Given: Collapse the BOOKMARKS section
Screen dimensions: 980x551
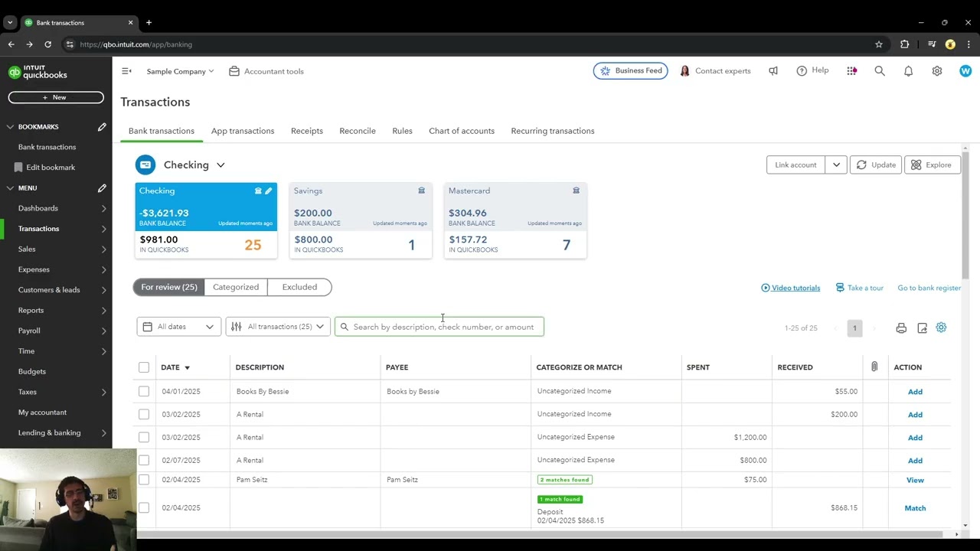Looking at the screenshot, I should (x=10, y=127).
